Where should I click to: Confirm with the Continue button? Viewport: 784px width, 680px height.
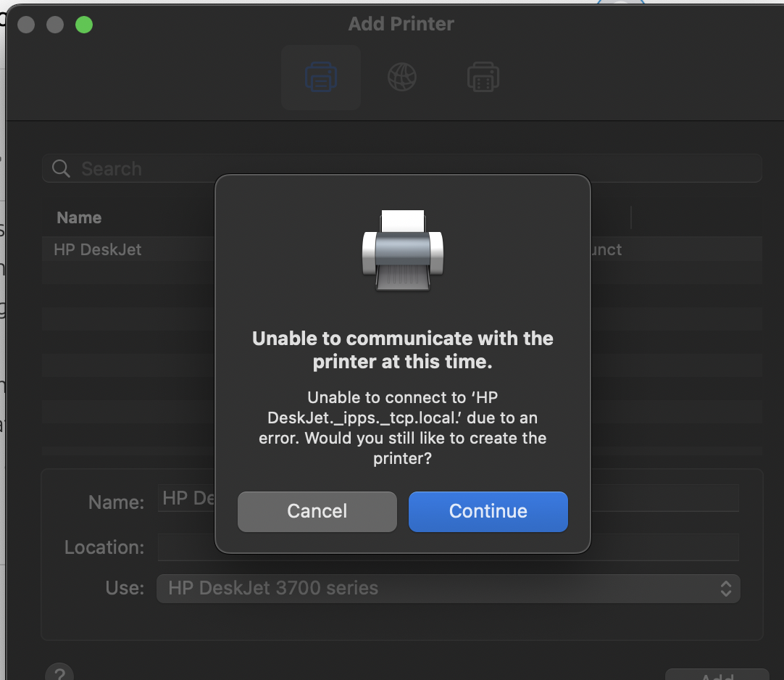[x=488, y=511]
